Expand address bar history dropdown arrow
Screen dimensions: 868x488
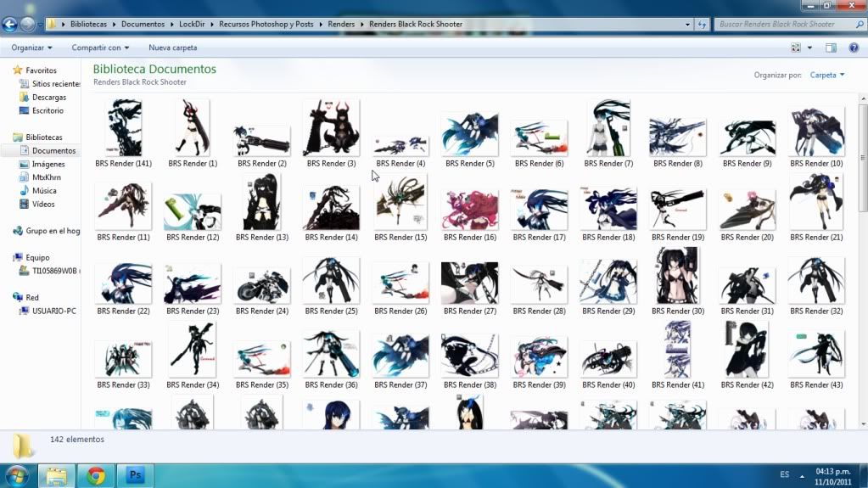click(687, 25)
